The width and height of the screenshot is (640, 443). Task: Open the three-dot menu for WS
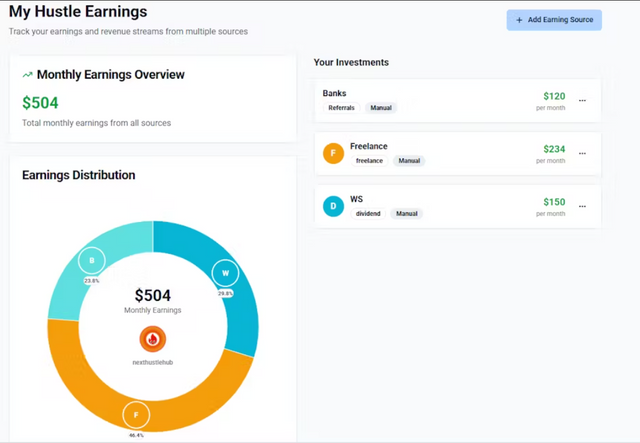point(582,207)
